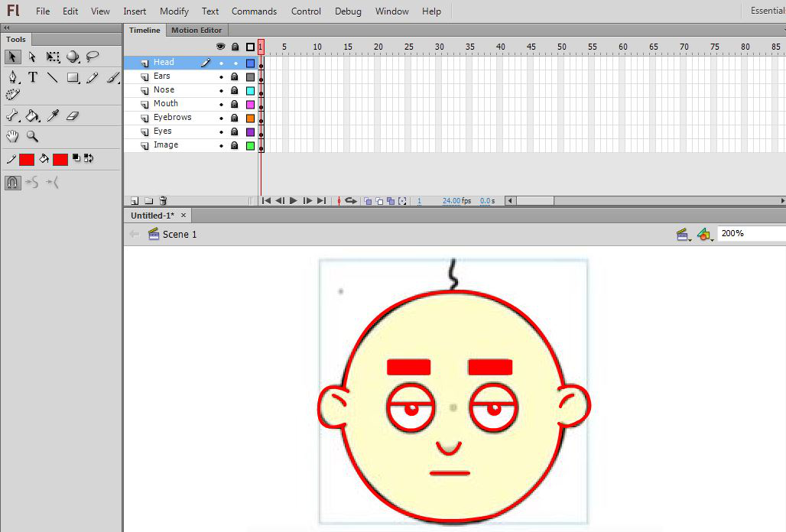This screenshot has width=786, height=532.
Task: Select the Eraser tool
Action: pos(73,115)
